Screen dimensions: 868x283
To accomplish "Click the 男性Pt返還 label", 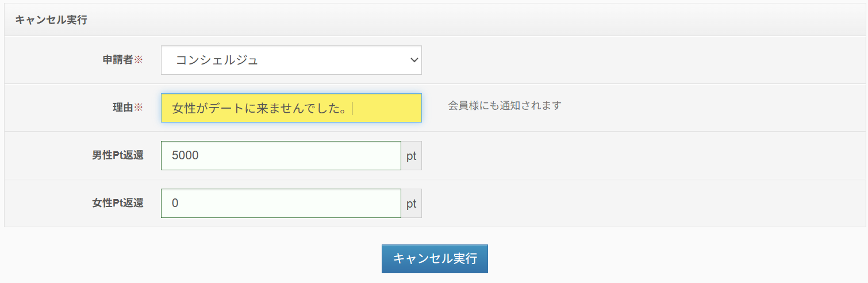I will tap(117, 155).
